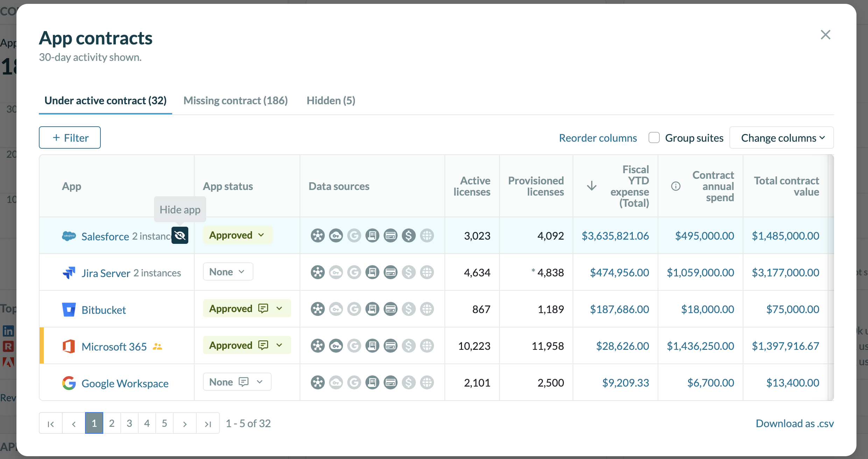The width and height of the screenshot is (868, 459).
Task: Click the comment icon in Google Workspace status
Action: pyautogui.click(x=244, y=382)
